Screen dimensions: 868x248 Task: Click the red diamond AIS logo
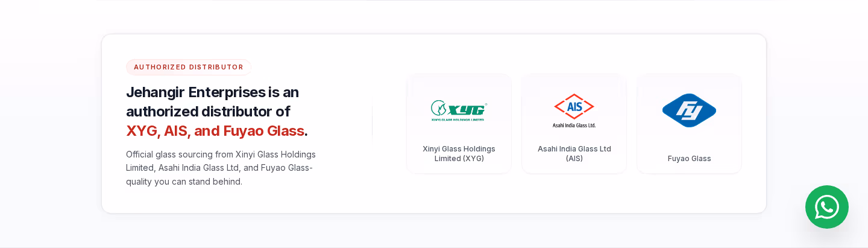tap(574, 106)
